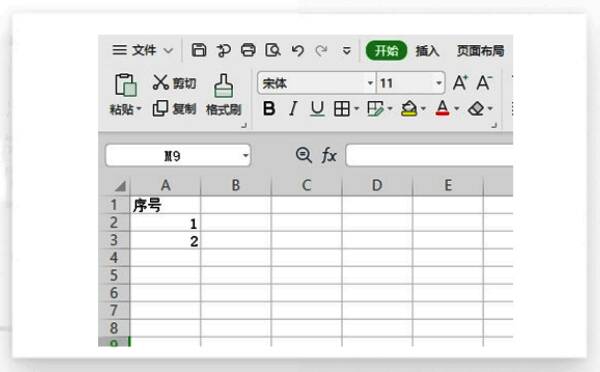This screenshot has width=600, height=372.
Task: Click the fx insert function icon
Action: click(329, 155)
